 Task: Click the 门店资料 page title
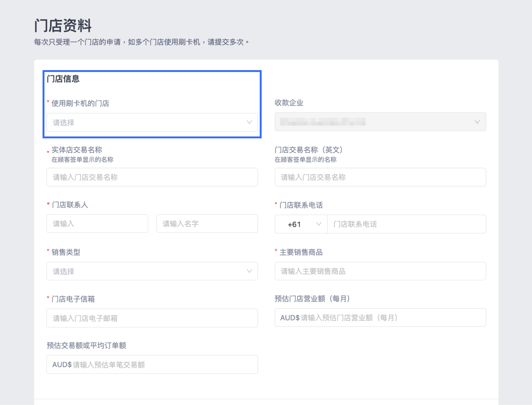(x=63, y=26)
